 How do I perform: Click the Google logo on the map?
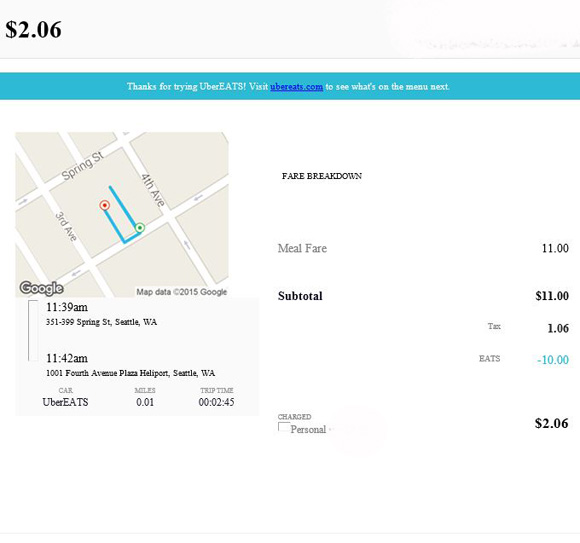click(x=41, y=288)
